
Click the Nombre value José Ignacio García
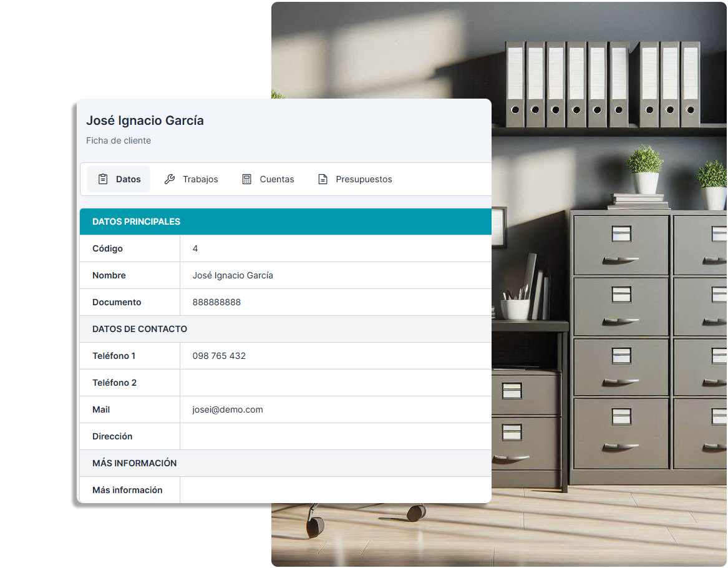tap(233, 275)
